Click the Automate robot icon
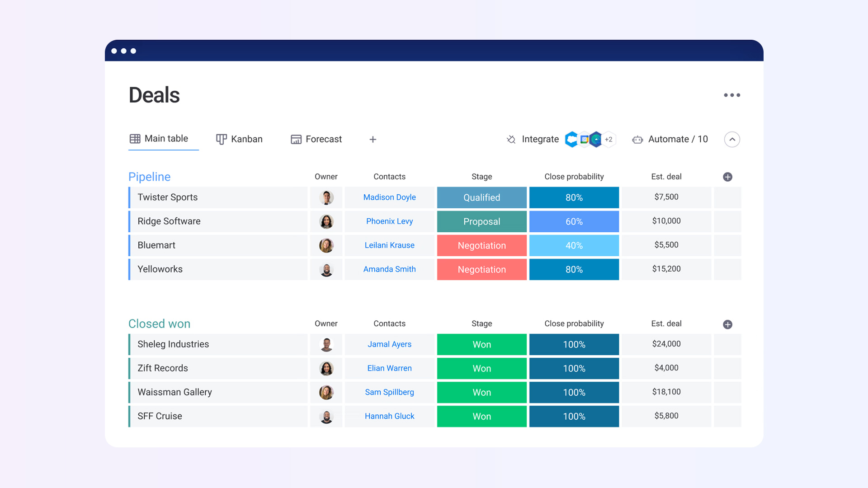This screenshot has width=868, height=488. (x=637, y=140)
